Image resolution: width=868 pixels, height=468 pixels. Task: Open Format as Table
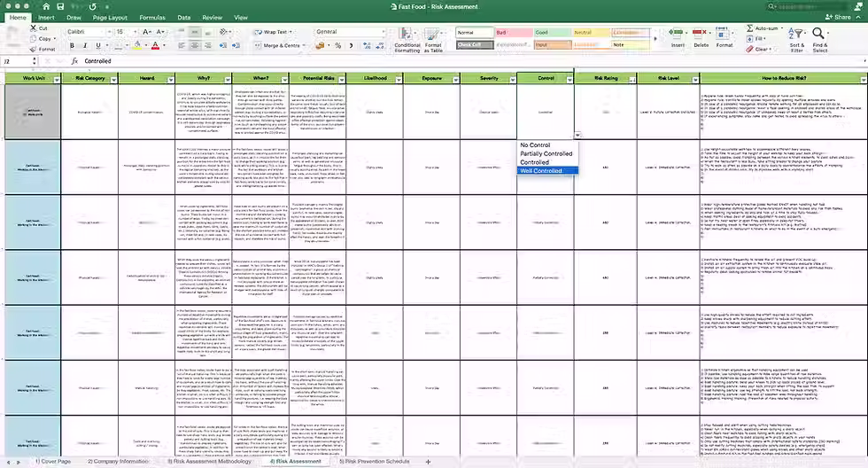coord(433,40)
